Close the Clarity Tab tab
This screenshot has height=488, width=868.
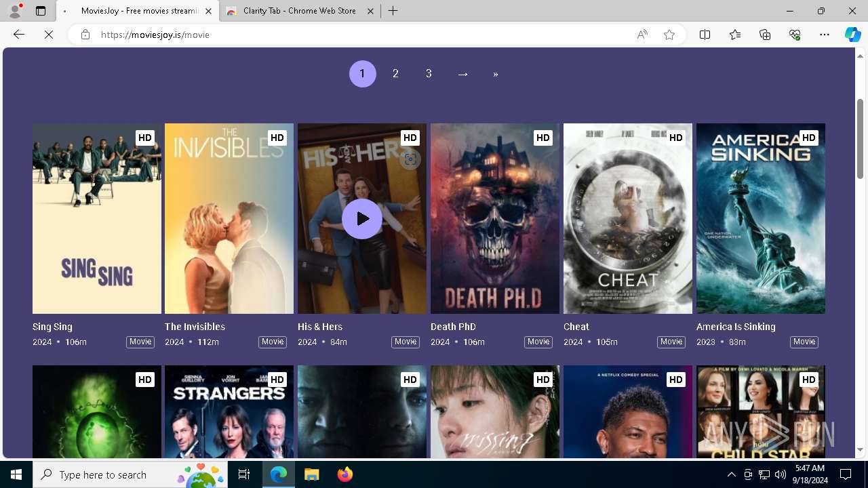coord(370,11)
